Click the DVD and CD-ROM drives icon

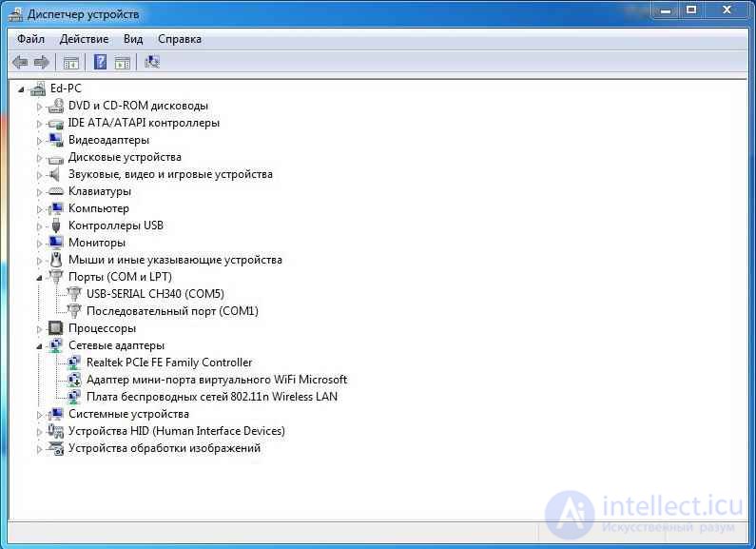tap(56, 106)
